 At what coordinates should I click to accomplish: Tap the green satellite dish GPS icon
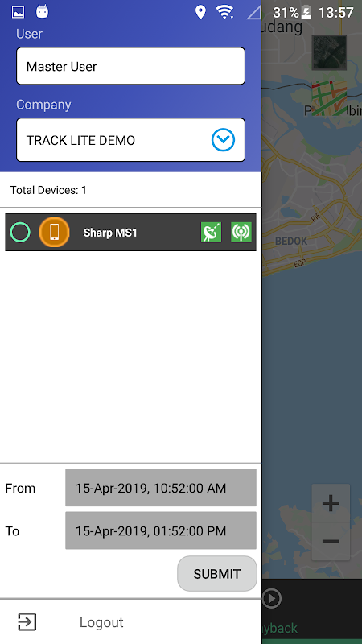click(211, 233)
